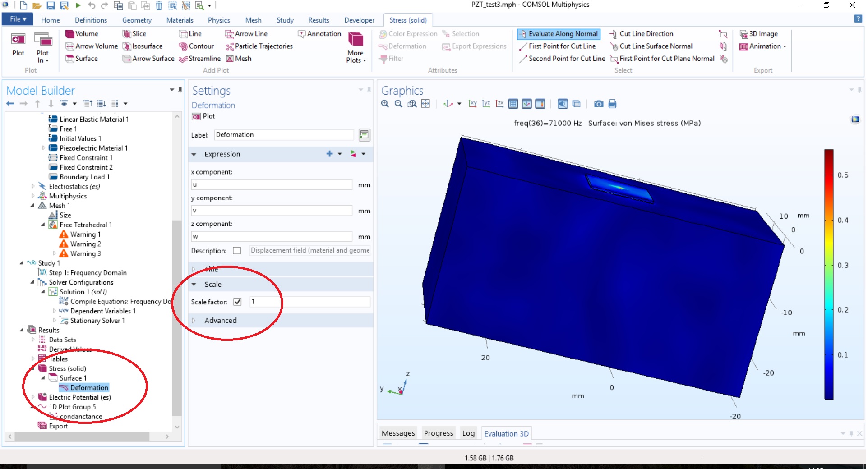Expand the Electric Potential (es) node

coord(33,397)
